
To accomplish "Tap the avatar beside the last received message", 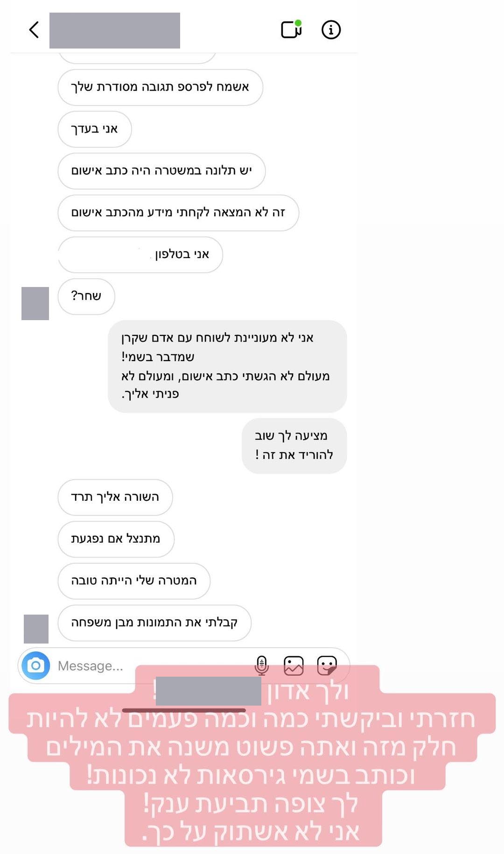I will click(36, 629).
